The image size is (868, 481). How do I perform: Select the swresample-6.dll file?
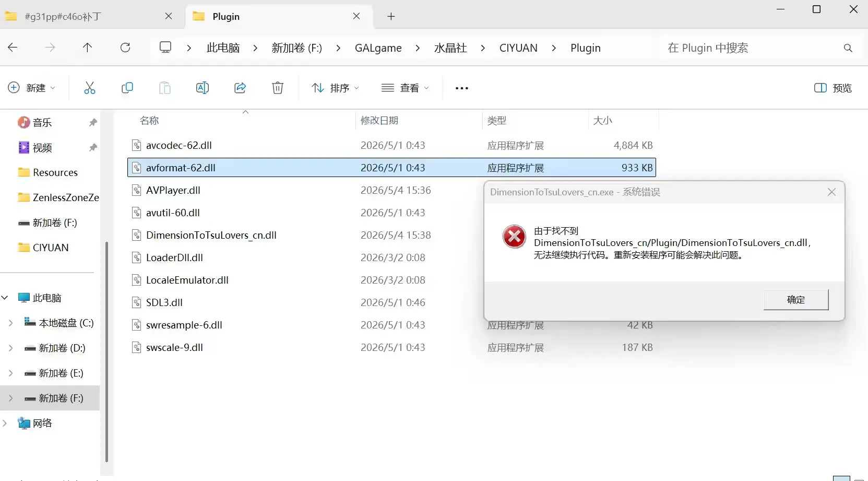[184, 325]
